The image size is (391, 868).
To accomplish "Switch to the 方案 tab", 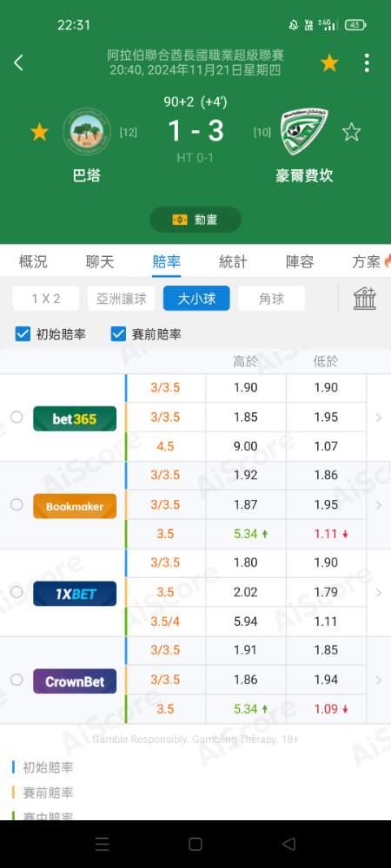I will (x=367, y=262).
